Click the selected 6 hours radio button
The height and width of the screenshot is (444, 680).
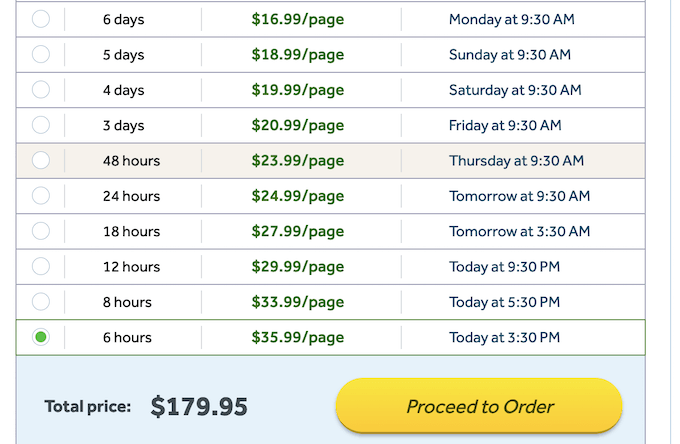[x=41, y=337]
